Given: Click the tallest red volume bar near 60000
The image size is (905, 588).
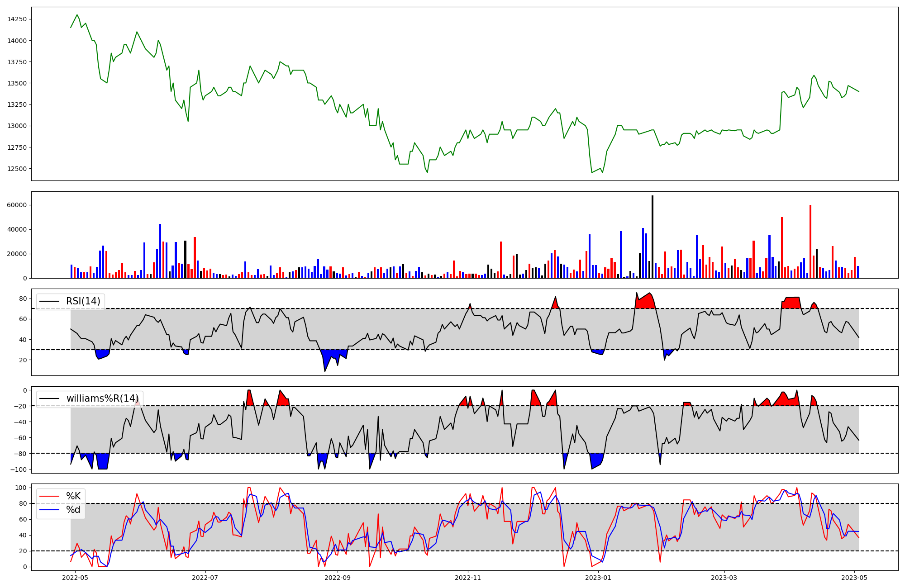Looking at the screenshot, I should pyautogui.click(x=810, y=241).
